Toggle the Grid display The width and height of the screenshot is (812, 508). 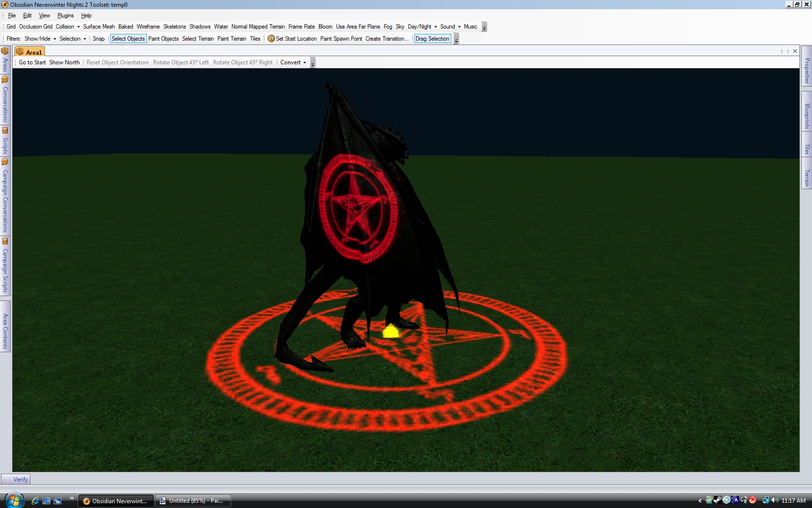click(11, 27)
